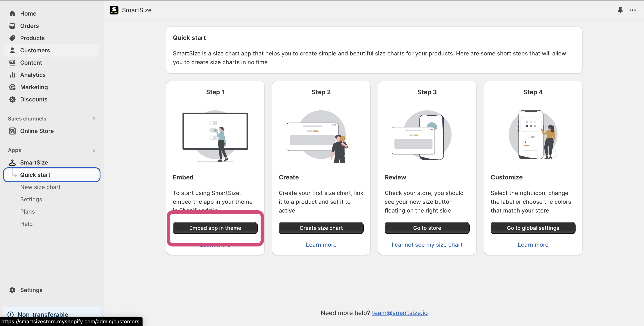Click the Analytics bar chart icon
The image size is (644, 326).
point(12,75)
